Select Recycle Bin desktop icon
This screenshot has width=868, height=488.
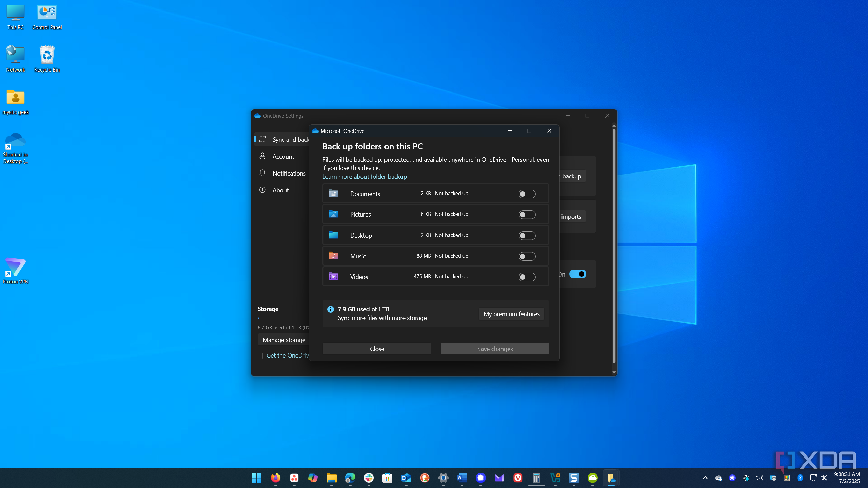click(47, 59)
